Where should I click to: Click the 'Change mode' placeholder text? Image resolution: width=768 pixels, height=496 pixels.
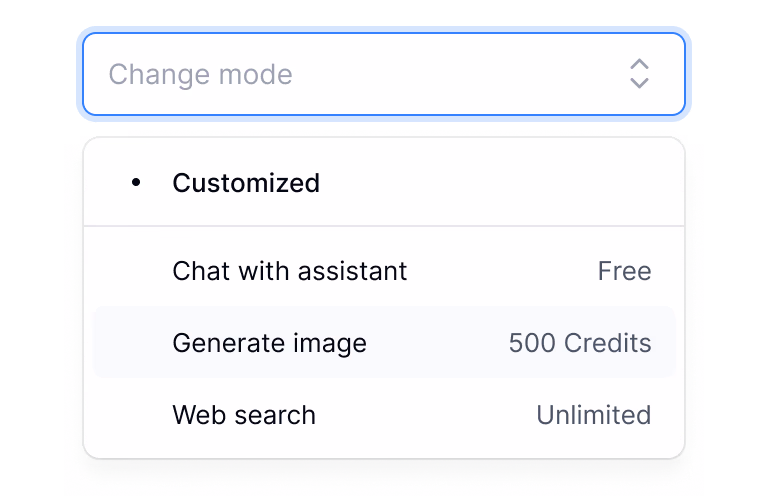click(x=200, y=74)
